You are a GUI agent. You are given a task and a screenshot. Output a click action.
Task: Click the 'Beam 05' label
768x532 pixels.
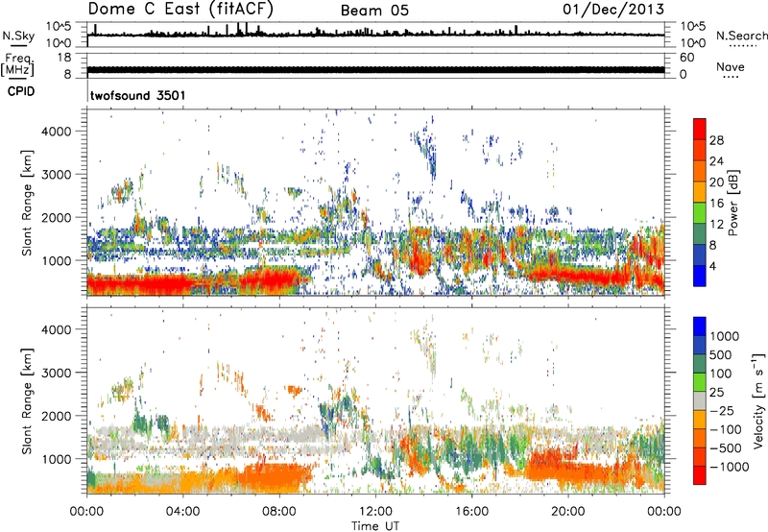374,11
